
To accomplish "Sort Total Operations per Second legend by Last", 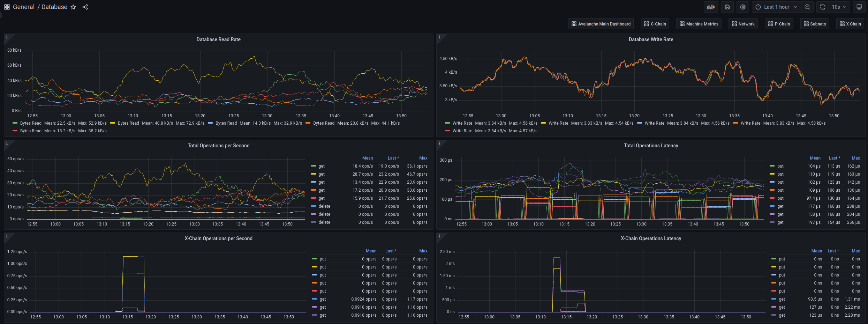I will pyautogui.click(x=393, y=158).
